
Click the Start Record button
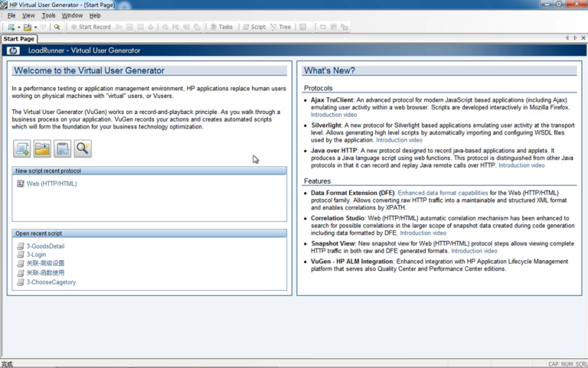(91, 27)
